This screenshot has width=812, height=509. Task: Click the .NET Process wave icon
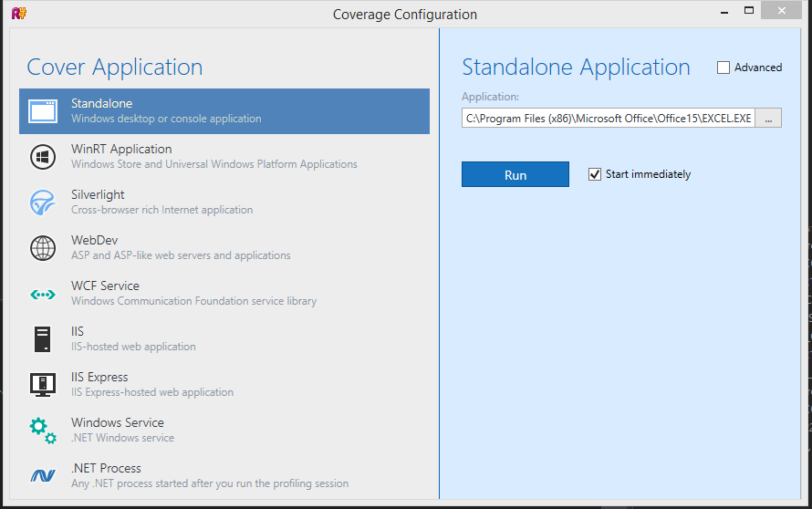coord(43,475)
